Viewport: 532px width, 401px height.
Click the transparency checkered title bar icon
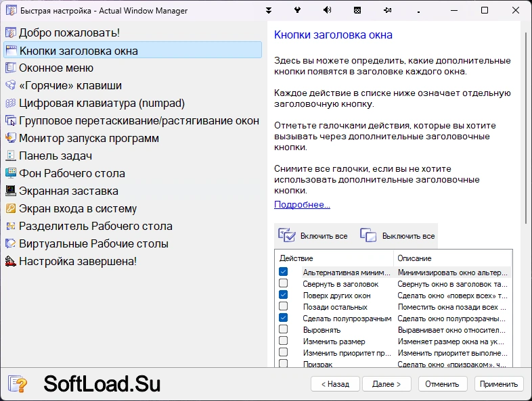click(357, 11)
